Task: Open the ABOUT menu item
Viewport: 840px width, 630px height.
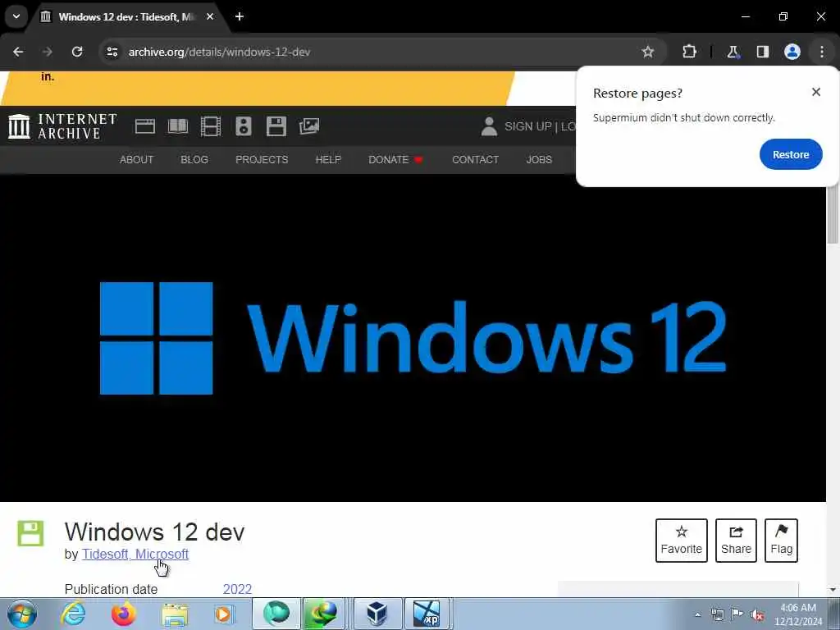Action: (137, 160)
